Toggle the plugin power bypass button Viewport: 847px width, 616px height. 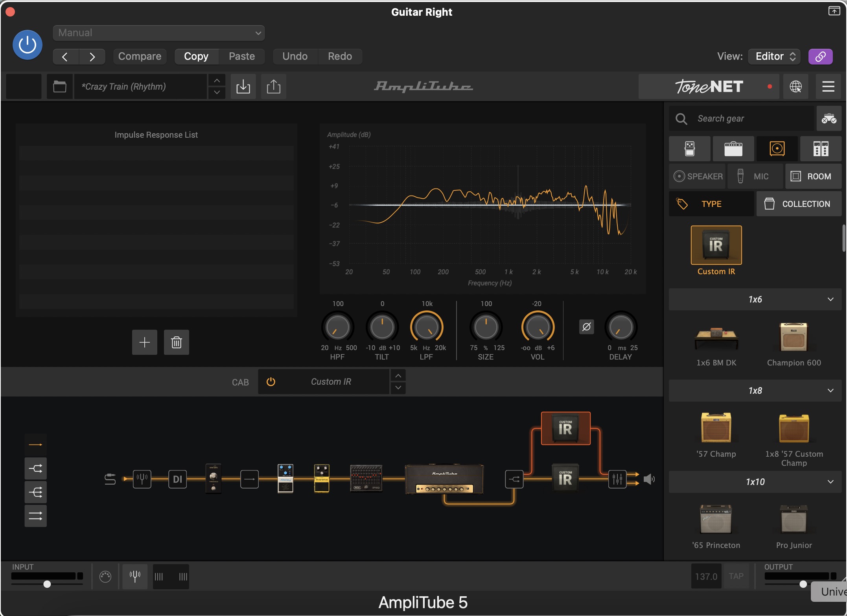coord(28,45)
